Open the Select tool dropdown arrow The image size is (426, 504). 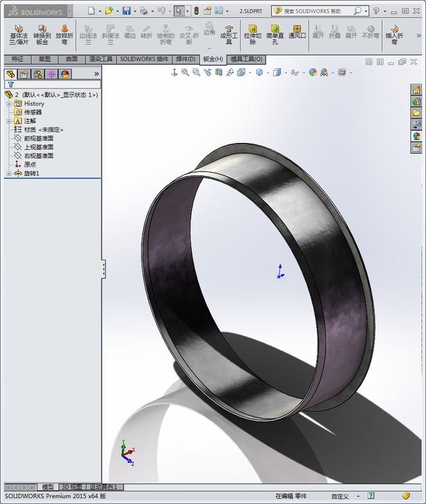pos(187,11)
